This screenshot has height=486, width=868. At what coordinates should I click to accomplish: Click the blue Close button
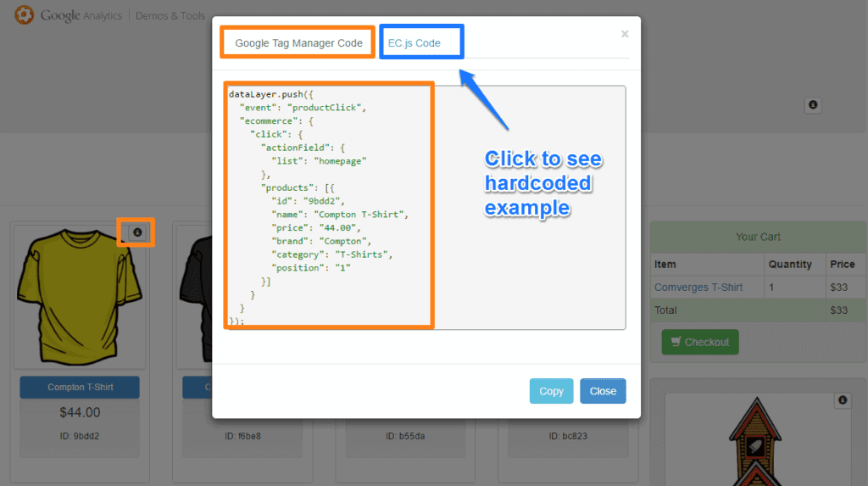pyautogui.click(x=603, y=391)
